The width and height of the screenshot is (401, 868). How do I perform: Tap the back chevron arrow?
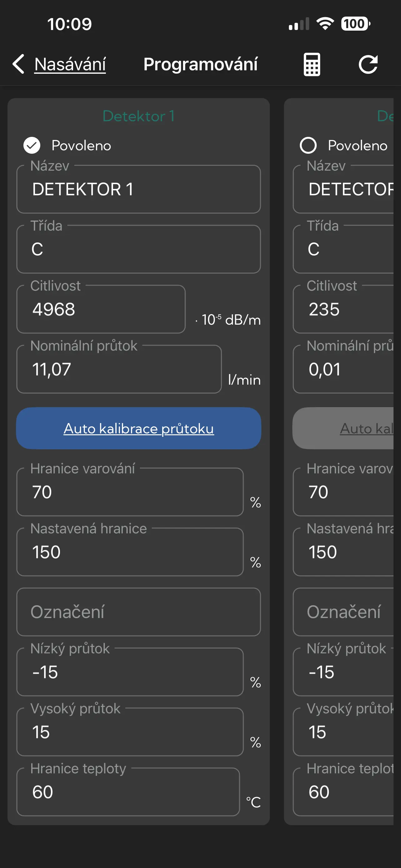pos(18,64)
